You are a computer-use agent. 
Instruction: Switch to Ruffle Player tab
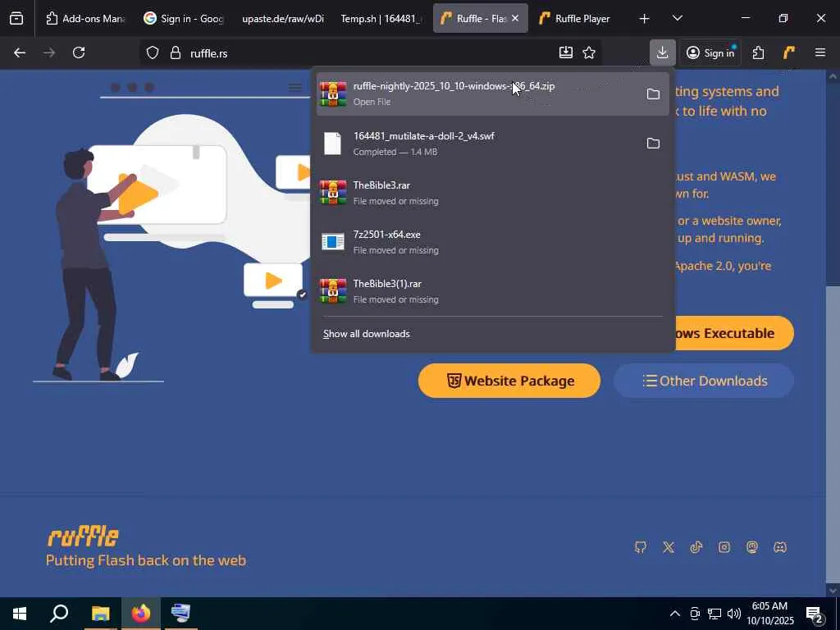coord(578,18)
